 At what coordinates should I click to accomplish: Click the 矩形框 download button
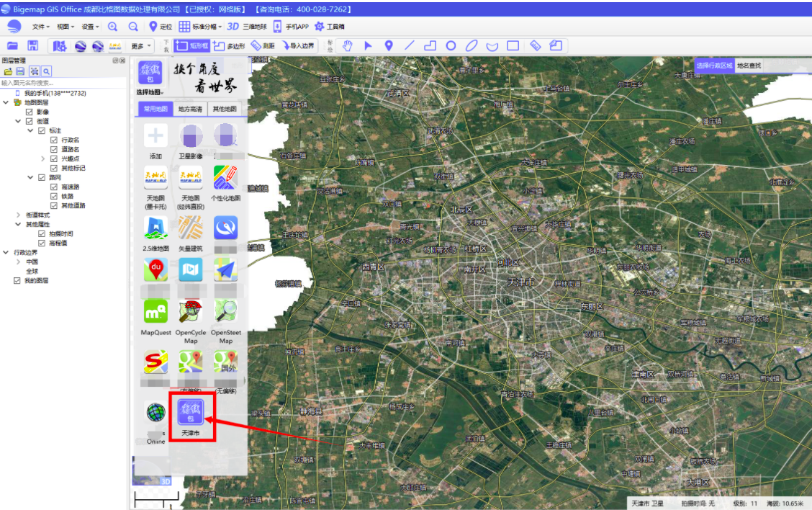coord(192,45)
